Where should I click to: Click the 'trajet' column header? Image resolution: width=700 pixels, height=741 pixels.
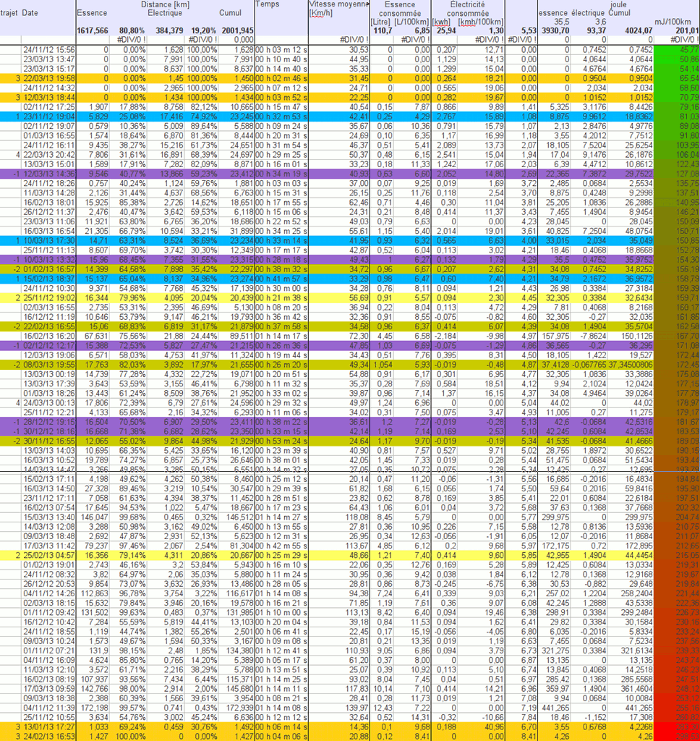click(9, 13)
